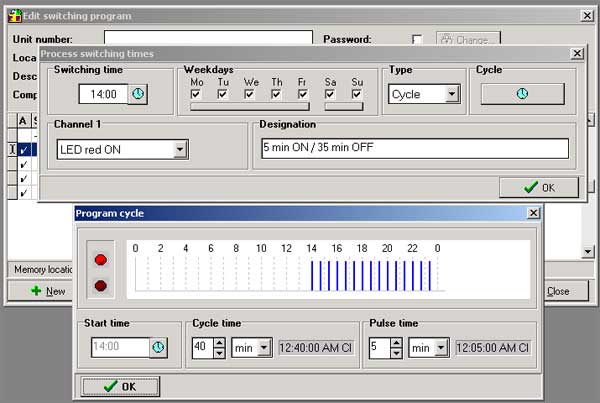Click the dark red LED indicator
600x403 pixels.
[x=101, y=286]
